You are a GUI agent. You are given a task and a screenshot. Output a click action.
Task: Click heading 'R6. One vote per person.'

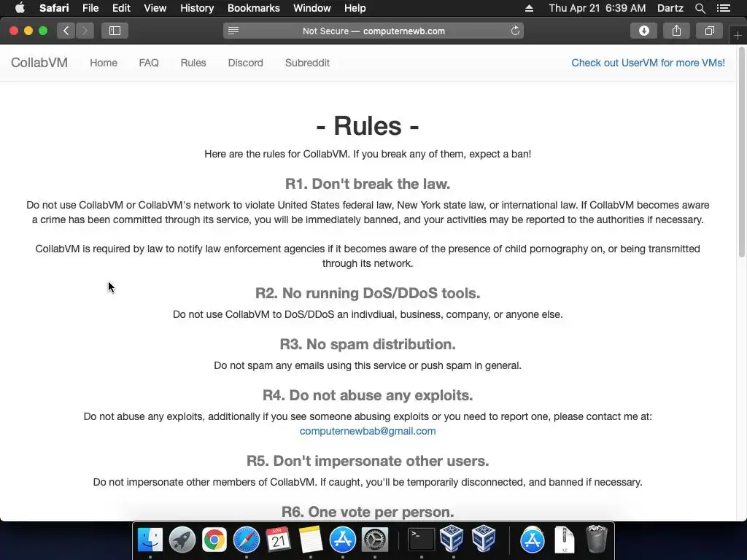[368, 512]
